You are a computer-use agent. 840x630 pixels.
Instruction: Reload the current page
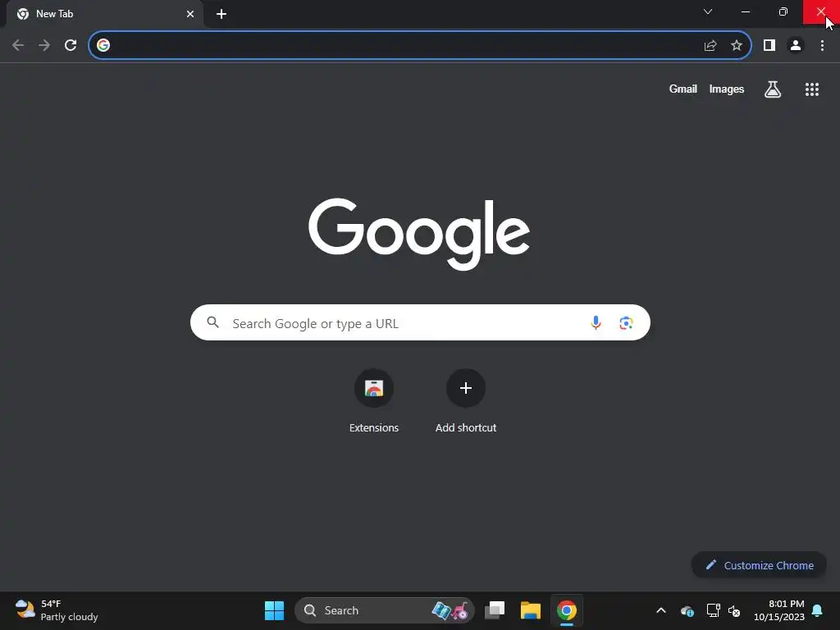click(x=71, y=46)
